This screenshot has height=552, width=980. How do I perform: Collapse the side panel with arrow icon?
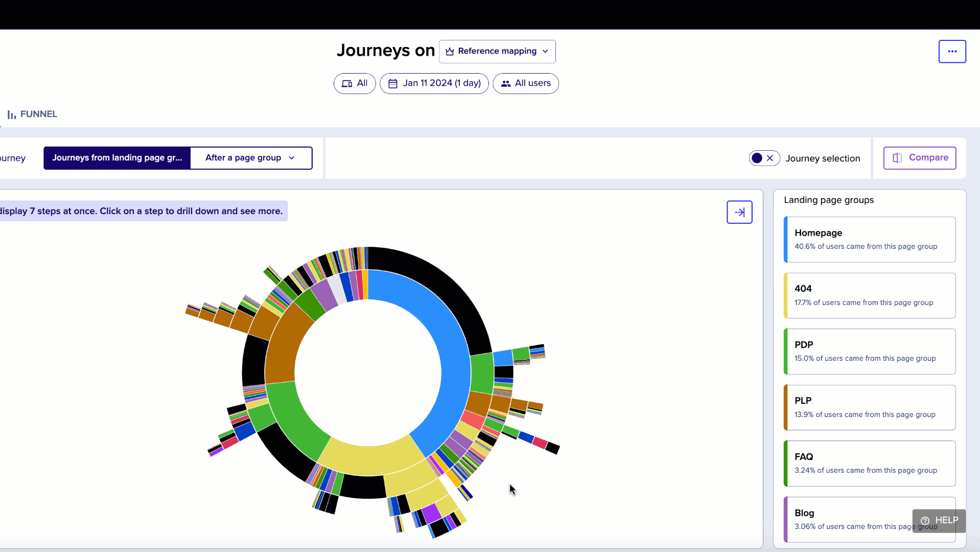click(739, 212)
